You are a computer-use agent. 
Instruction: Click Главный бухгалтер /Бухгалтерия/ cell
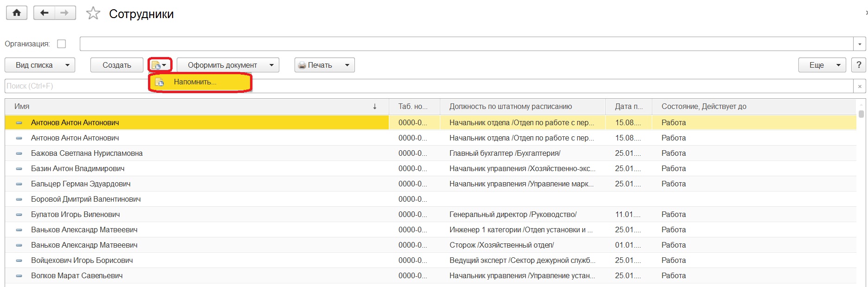(x=523, y=153)
